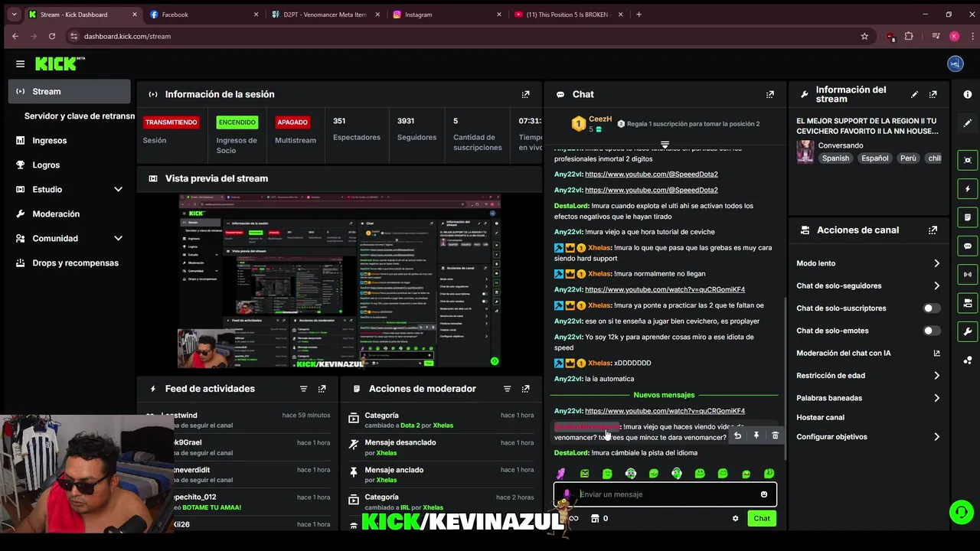
Task: Open Chat de solo-seguidores options
Action: (x=867, y=285)
